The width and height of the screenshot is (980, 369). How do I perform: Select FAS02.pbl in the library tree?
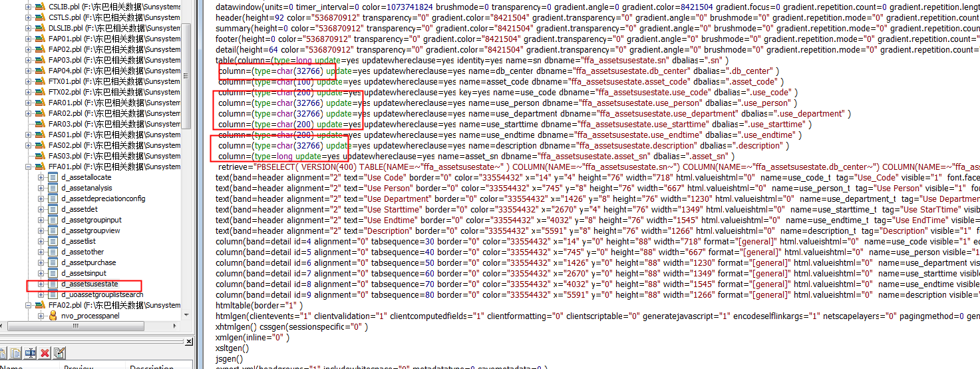click(114, 145)
